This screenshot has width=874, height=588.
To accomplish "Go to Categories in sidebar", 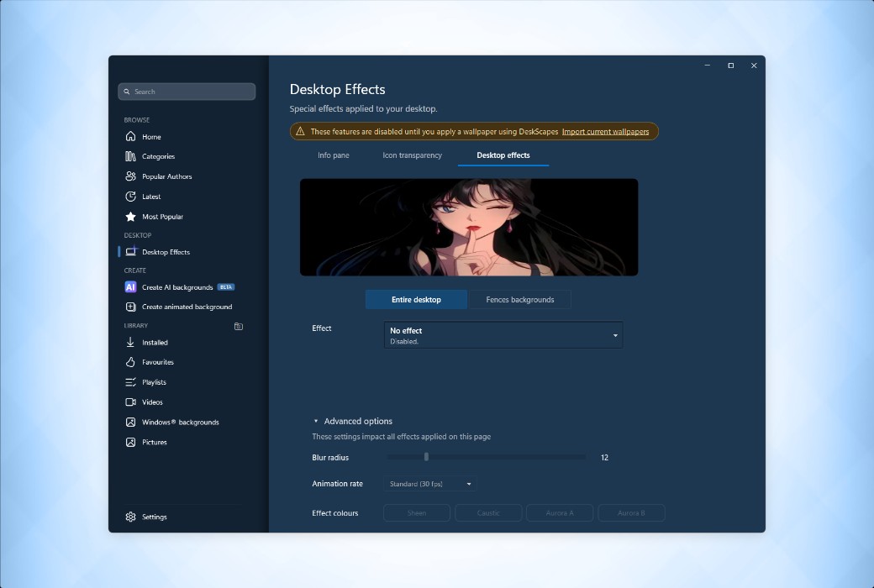I will pyautogui.click(x=158, y=157).
